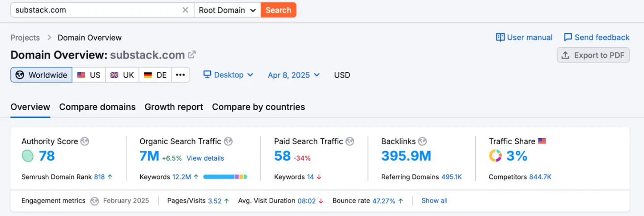The image size is (644, 216).
Task: Click the February 2025 date text
Action: (126, 201)
